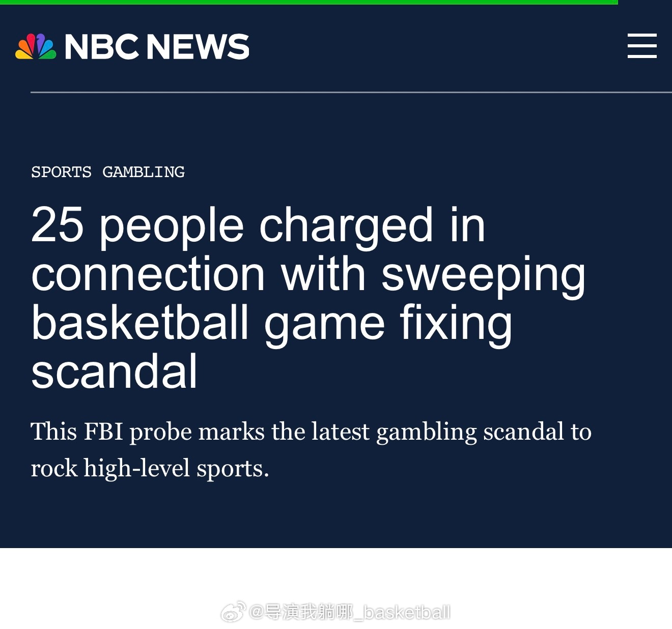Toggle the article section header visibility
672x629 pixels.
[108, 171]
